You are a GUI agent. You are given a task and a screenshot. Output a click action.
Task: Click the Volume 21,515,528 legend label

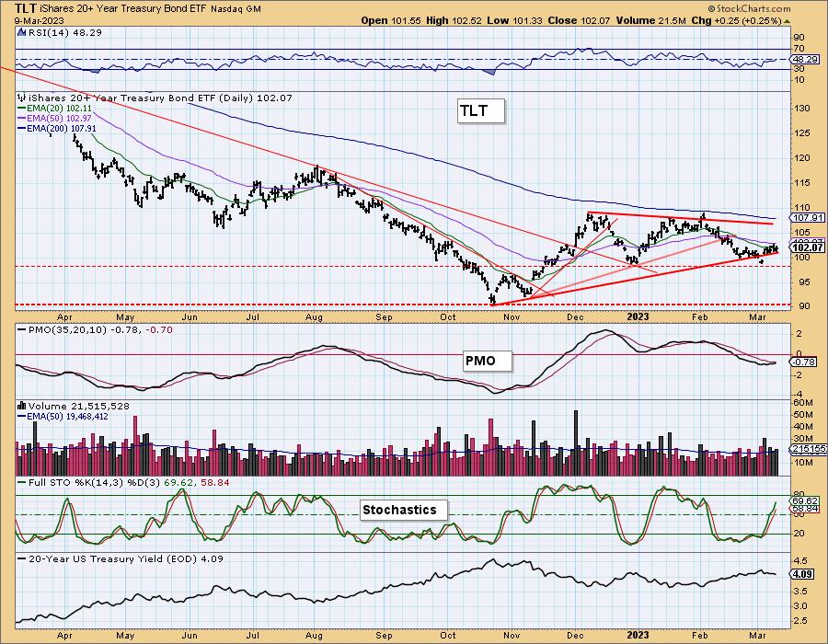click(79, 406)
